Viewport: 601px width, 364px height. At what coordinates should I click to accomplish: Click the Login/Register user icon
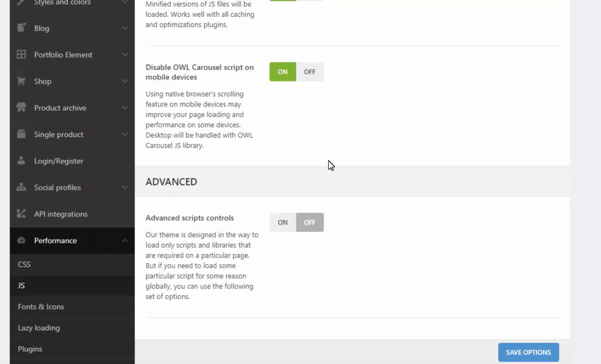coord(22,161)
